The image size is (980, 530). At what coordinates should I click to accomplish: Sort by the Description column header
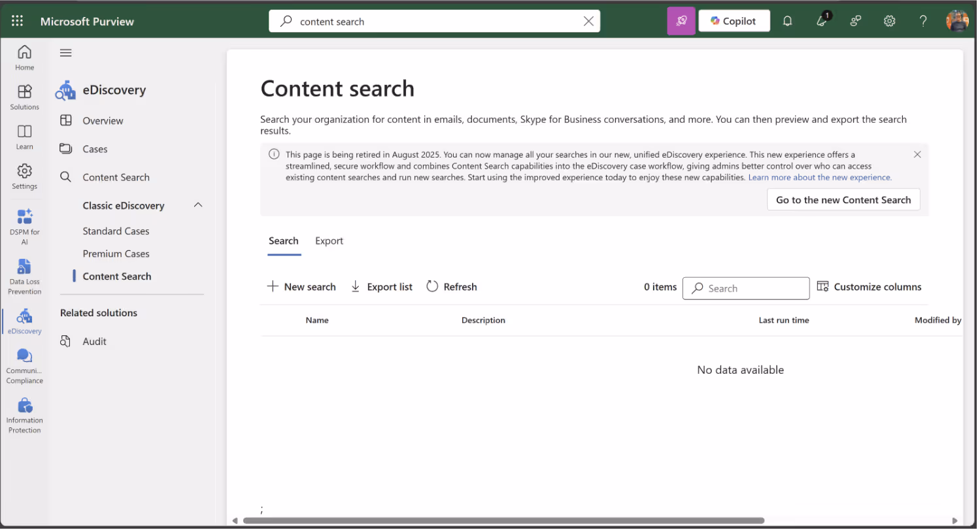click(483, 320)
